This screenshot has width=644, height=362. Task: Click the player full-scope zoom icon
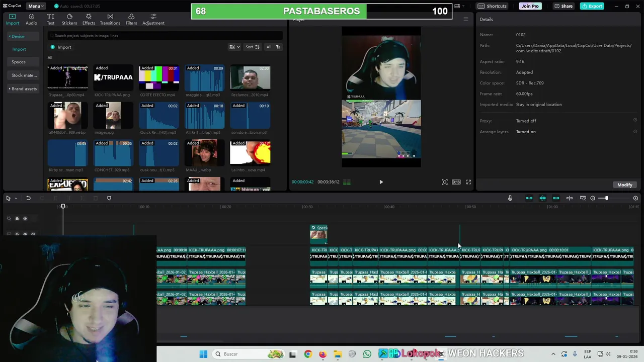[444, 182]
